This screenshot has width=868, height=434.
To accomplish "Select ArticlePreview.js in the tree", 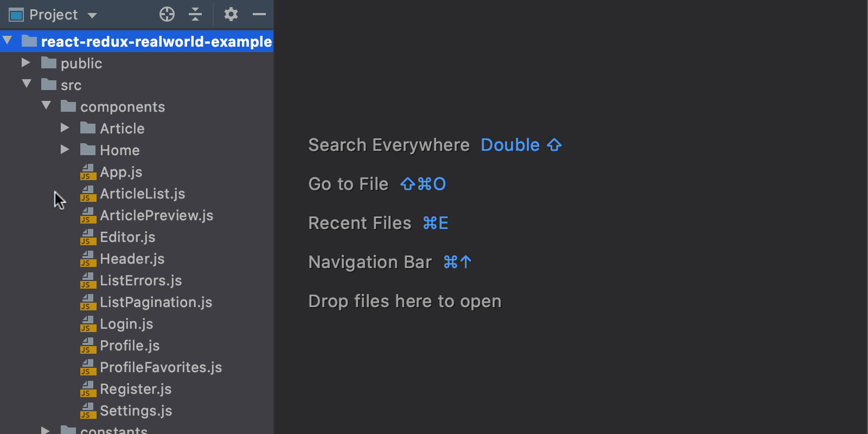I will click(x=157, y=215).
